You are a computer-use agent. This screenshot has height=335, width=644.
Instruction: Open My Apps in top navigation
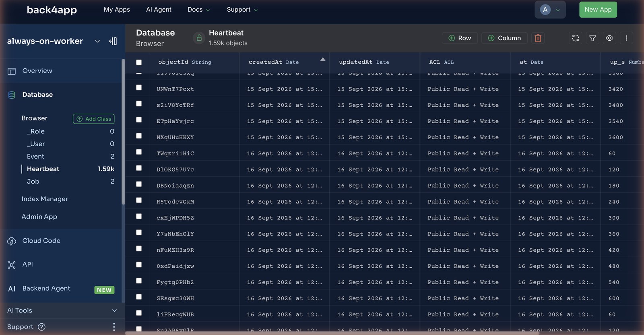pyautogui.click(x=117, y=10)
